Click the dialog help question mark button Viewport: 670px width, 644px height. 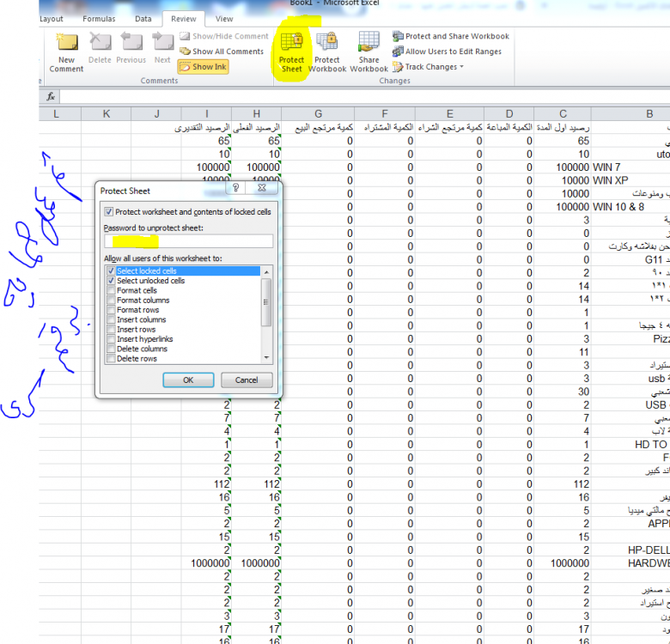point(235,187)
